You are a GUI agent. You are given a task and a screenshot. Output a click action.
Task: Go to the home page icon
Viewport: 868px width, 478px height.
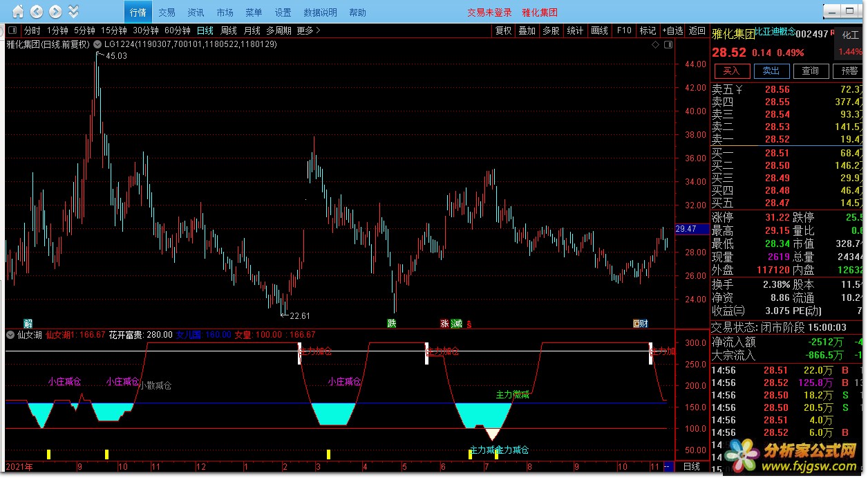click(x=18, y=12)
